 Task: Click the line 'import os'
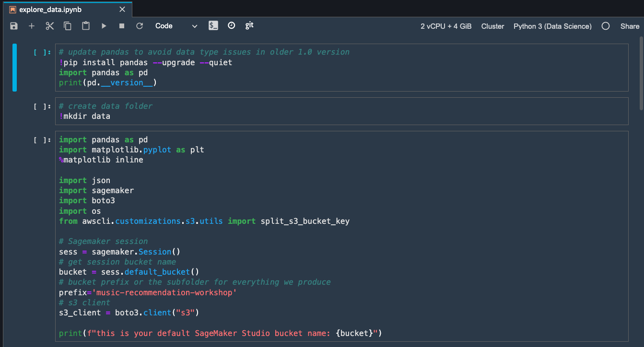click(80, 211)
